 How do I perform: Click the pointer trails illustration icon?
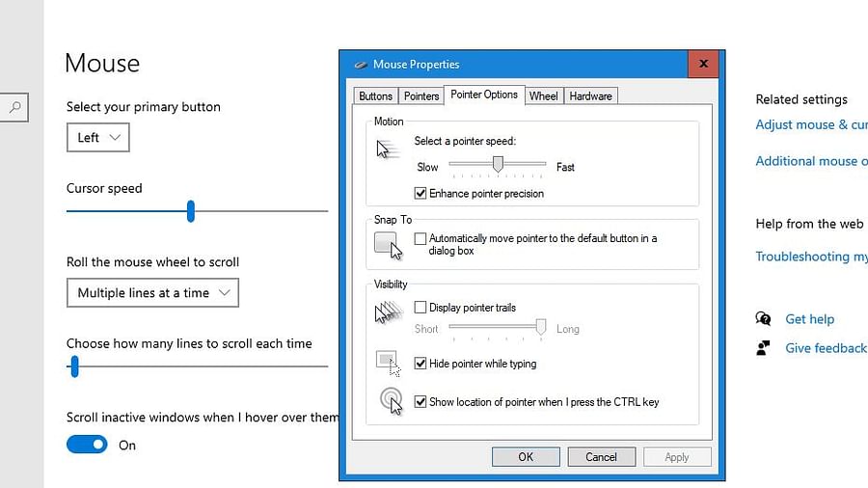tap(389, 312)
